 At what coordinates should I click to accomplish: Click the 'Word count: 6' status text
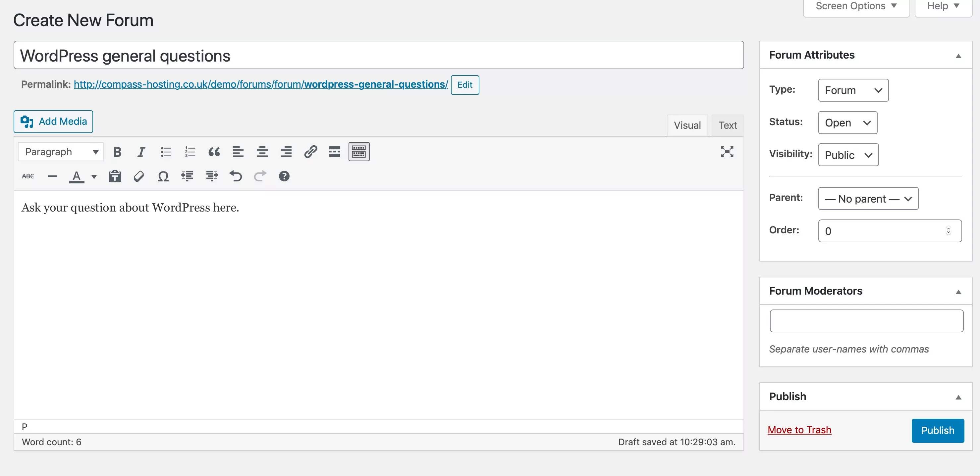[51, 442]
